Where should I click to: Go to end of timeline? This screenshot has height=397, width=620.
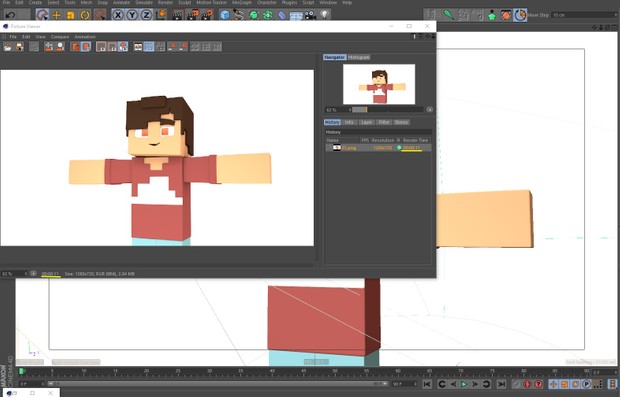(x=501, y=384)
